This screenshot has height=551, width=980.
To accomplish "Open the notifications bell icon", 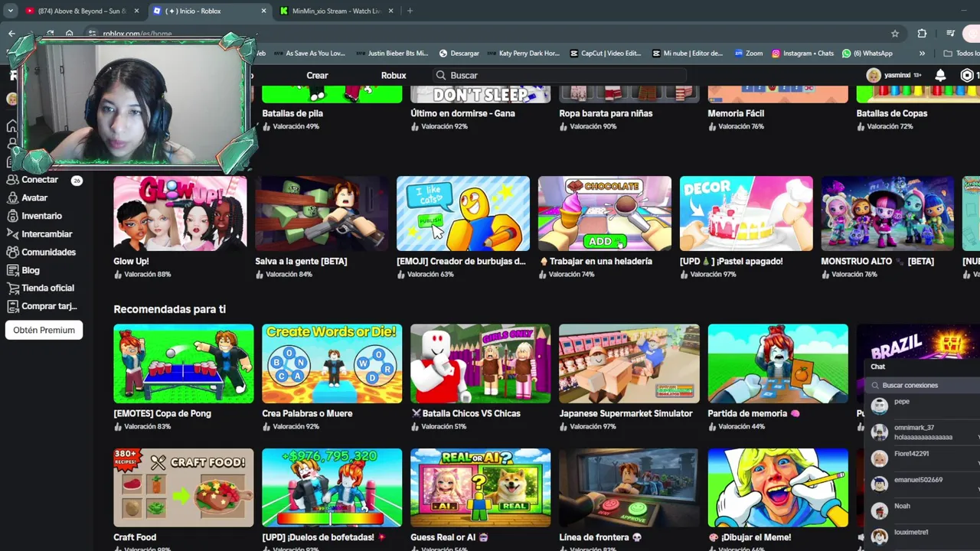I will (940, 75).
